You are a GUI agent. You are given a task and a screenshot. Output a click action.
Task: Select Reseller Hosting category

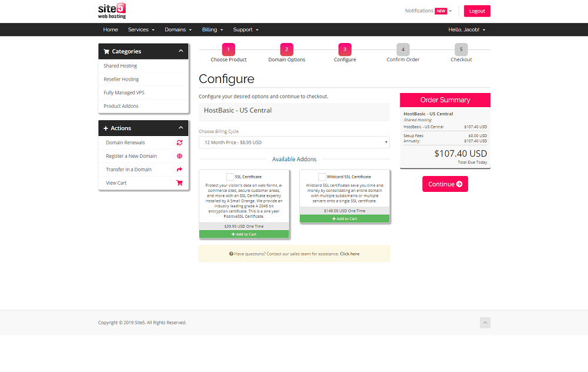143,79
